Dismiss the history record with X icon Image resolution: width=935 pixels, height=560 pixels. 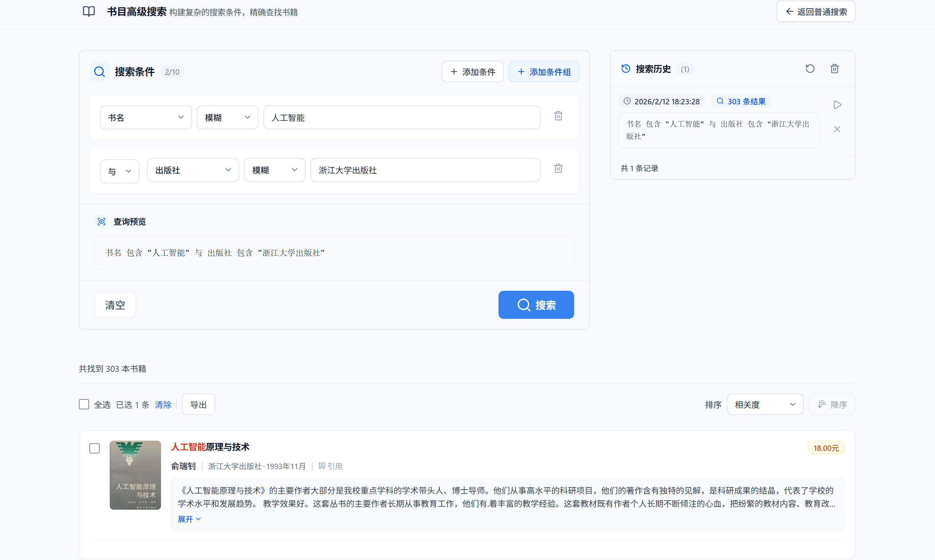pos(837,129)
